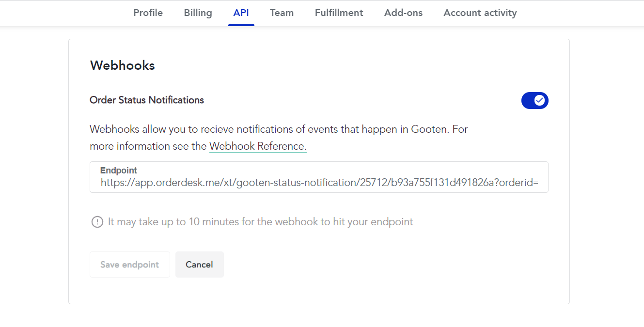Open the Profile tab

point(148,13)
